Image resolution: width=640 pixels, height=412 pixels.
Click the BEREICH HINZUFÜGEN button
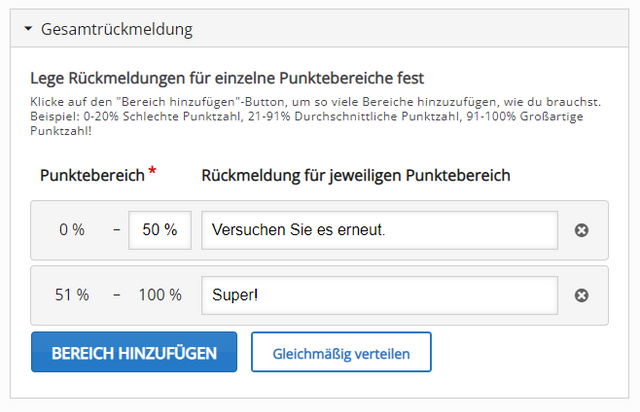pyautogui.click(x=134, y=352)
